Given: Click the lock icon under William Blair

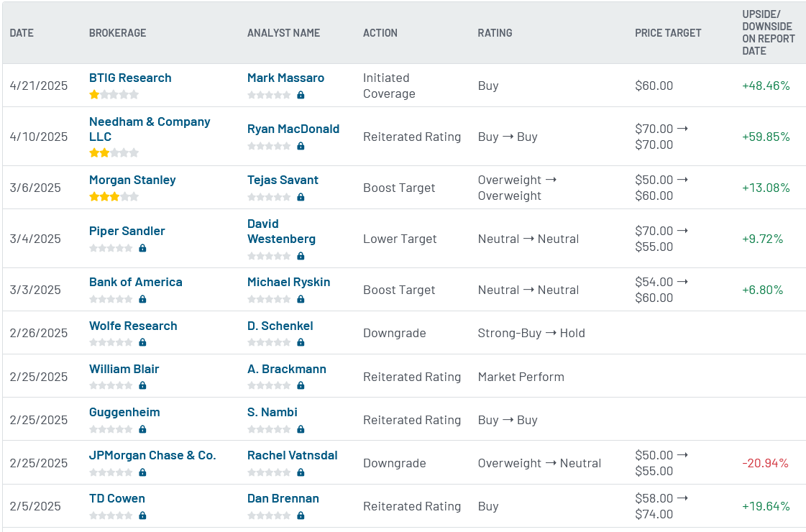Looking at the screenshot, I should coord(143,385).
